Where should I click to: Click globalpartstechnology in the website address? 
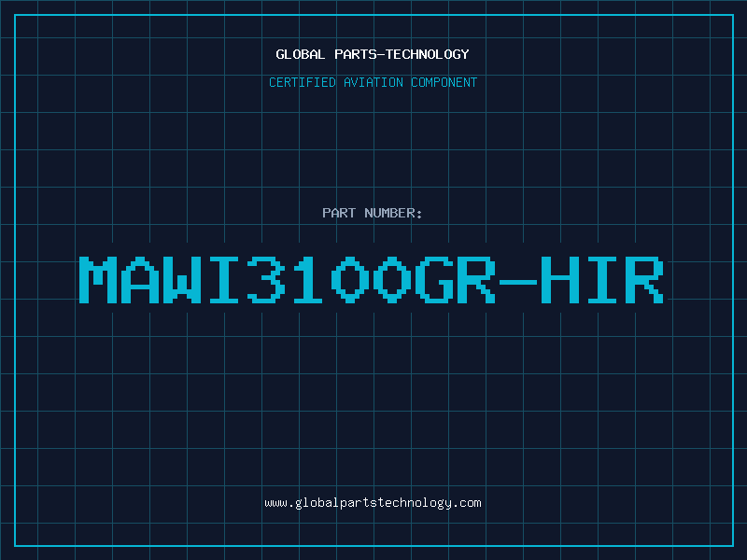click(x=373, y=503)
